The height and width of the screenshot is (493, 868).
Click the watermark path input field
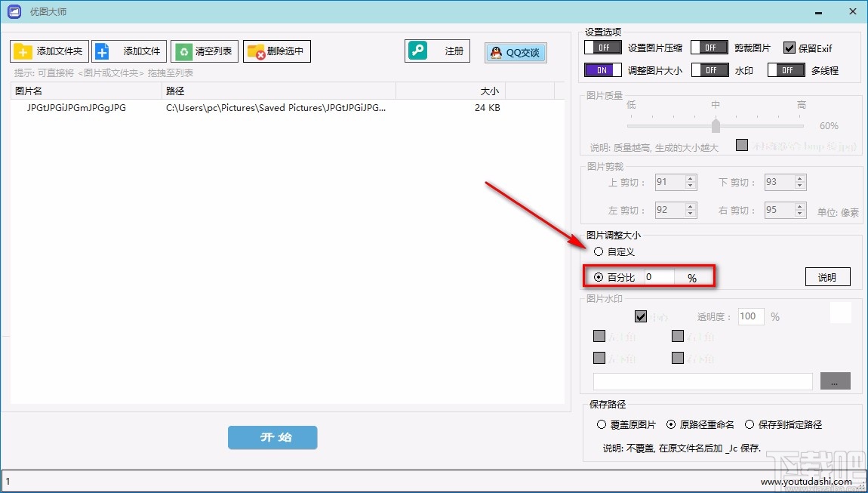(x=703, y=381)
